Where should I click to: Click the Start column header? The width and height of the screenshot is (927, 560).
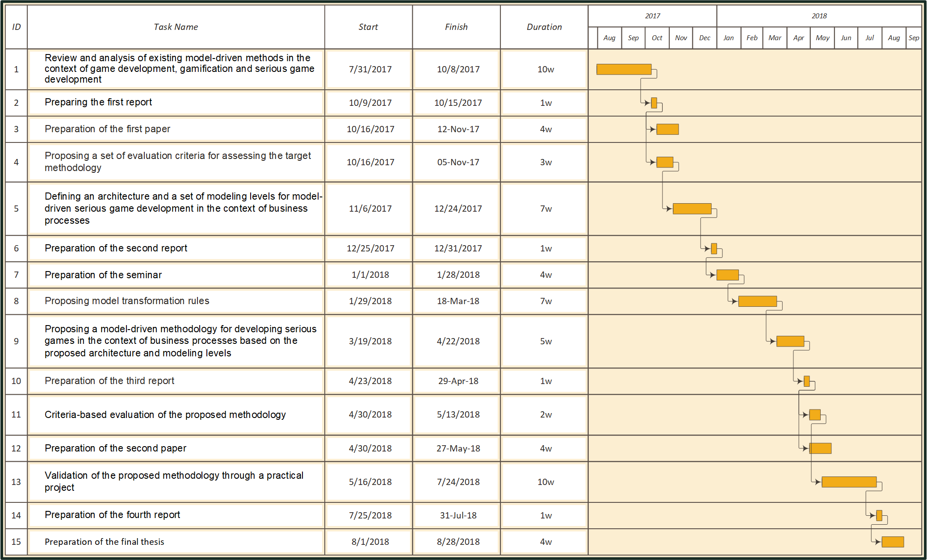368,27
